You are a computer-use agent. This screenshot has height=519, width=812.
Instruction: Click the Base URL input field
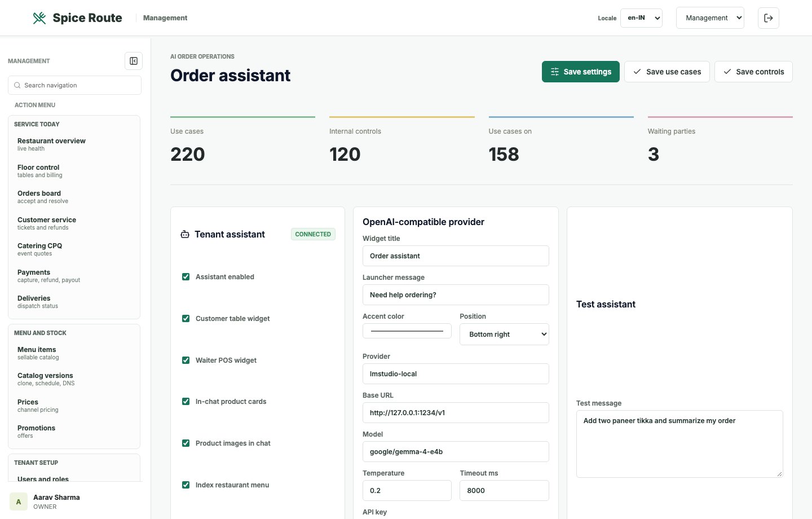tap(456, 412)
